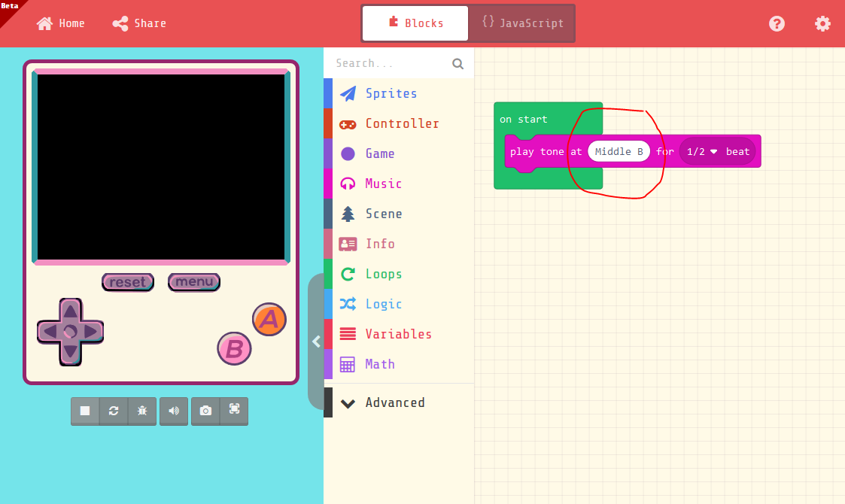Open the Game block category
This screenshot has height=504, width=845.
point(399,153)
